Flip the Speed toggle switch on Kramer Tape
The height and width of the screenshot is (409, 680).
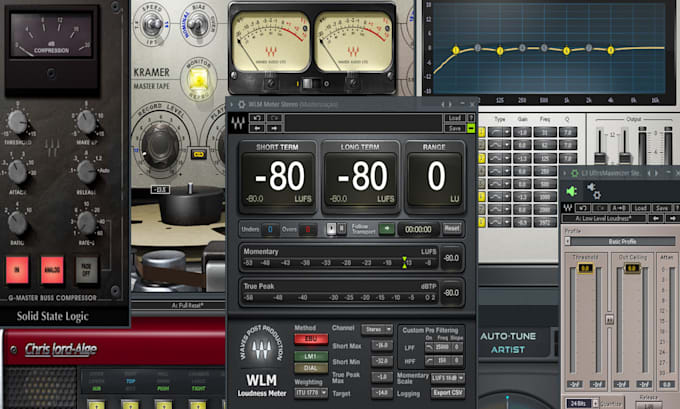coord(152,25)
